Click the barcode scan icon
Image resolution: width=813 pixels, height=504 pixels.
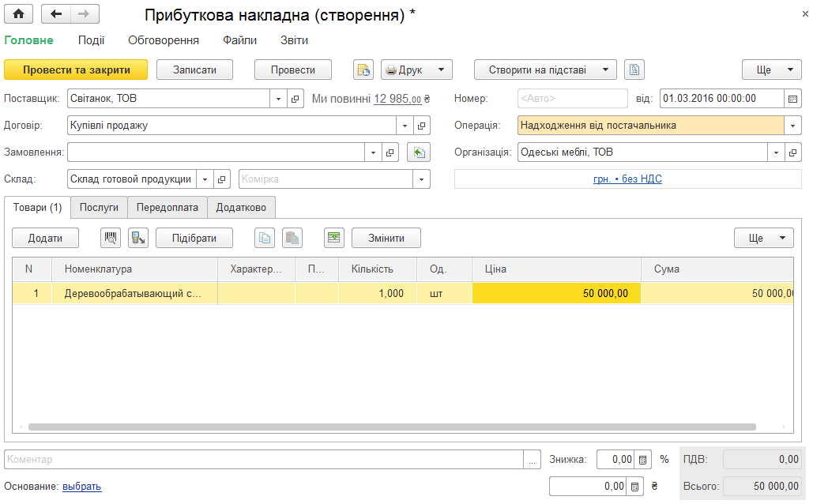coord(111,238)
